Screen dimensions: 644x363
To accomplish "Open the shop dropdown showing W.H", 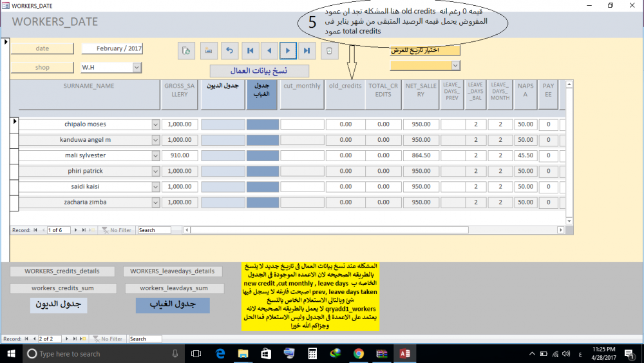I will [137, 67].
